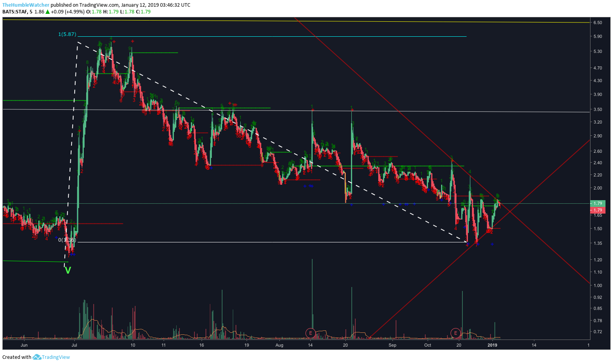Click the 1(5.87) Fibonacci level label
Viewport: 613px width, 364px height.
[x=67, y=34]
